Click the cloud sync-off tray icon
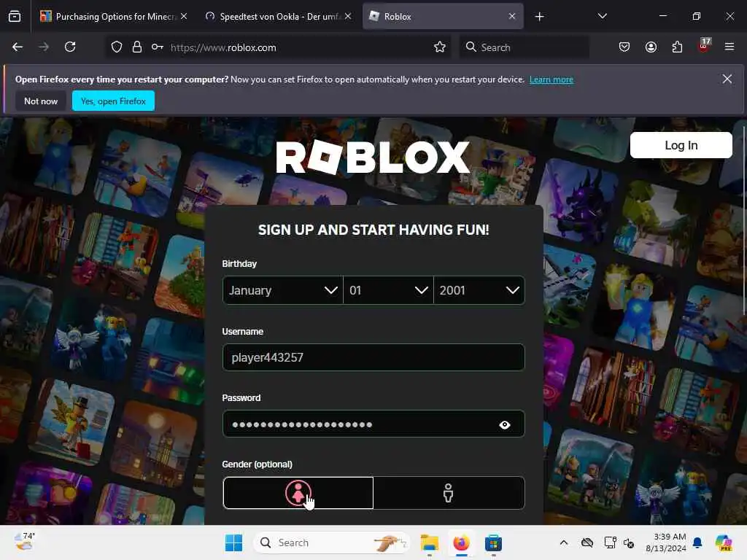The image size is (747, 560). [587, 542]
